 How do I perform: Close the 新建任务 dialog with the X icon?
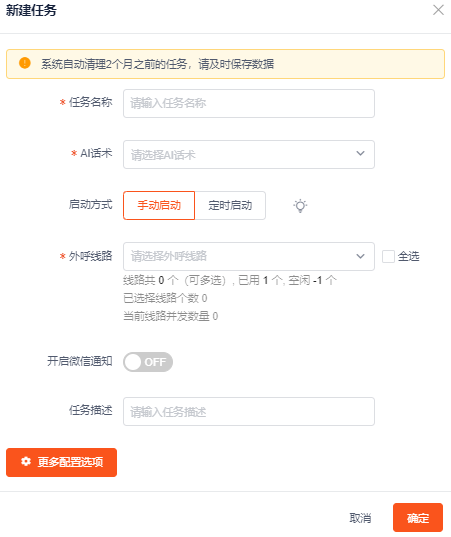438,10
